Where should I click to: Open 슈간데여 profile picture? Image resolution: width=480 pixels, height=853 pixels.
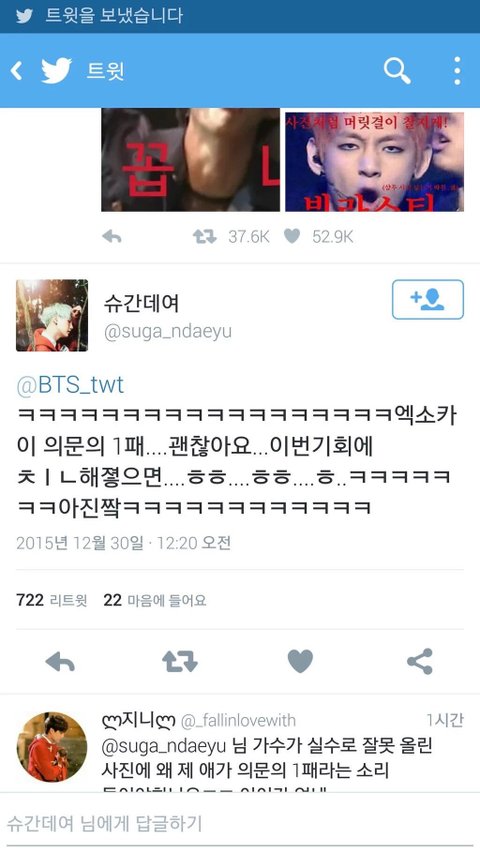point(52,316)
